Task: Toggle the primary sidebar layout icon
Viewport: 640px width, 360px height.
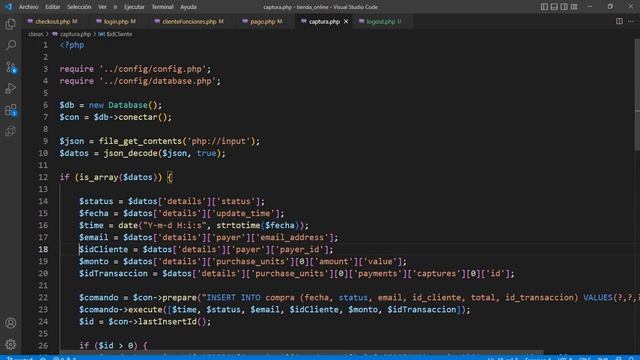Action: [544, 7]
